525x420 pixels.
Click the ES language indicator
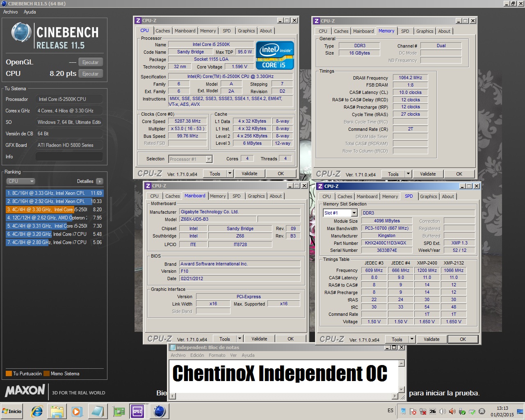[x=390, y=411]
